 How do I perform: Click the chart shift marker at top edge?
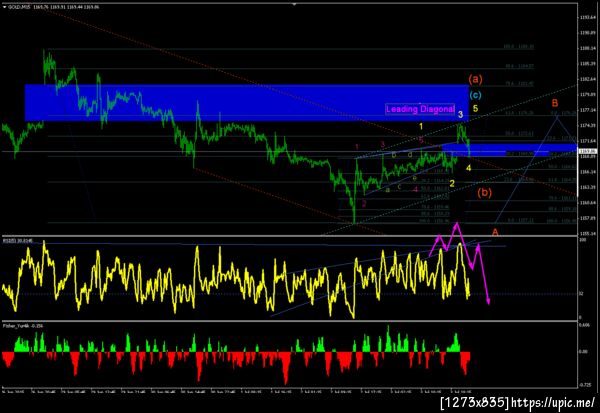tap(294, 5)
